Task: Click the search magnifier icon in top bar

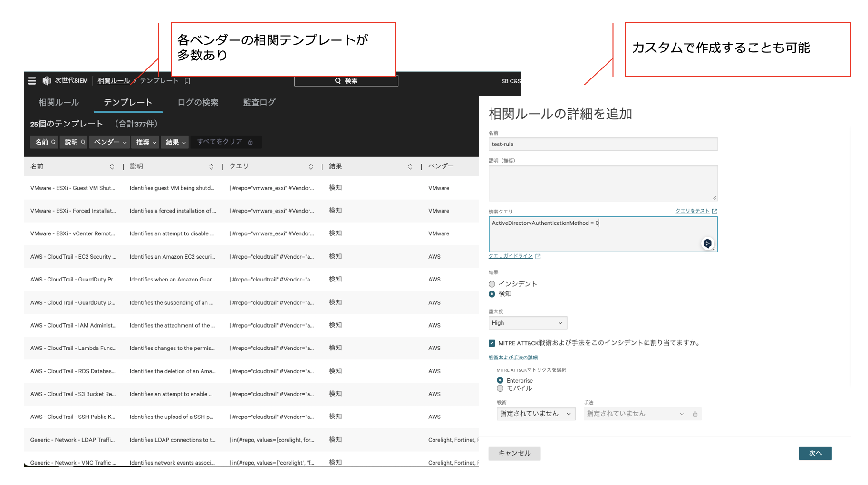Action: pyautogui.click(x=338, y=81)
